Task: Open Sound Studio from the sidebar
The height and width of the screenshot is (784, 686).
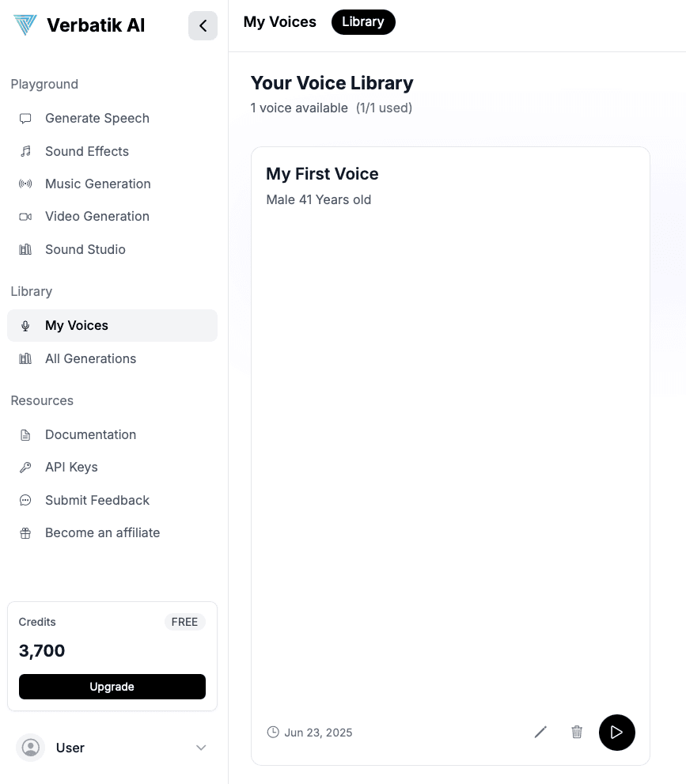Action: coord(85,249)
